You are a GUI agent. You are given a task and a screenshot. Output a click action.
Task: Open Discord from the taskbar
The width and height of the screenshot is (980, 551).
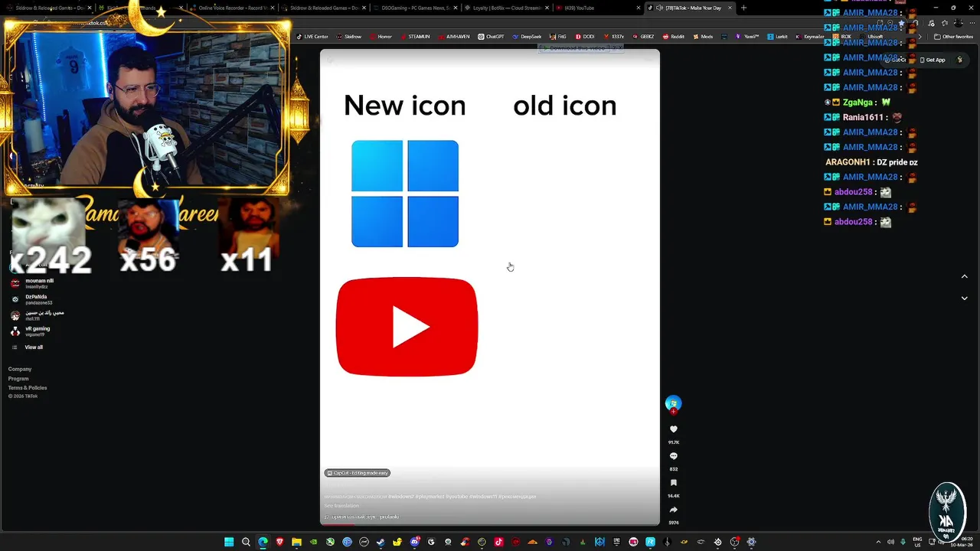414,542
